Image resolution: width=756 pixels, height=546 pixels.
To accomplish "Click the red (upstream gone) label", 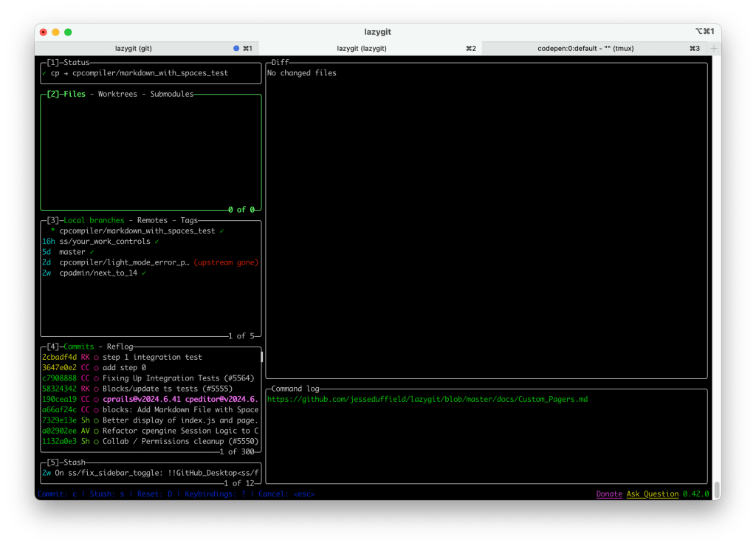I will (226, 263).
